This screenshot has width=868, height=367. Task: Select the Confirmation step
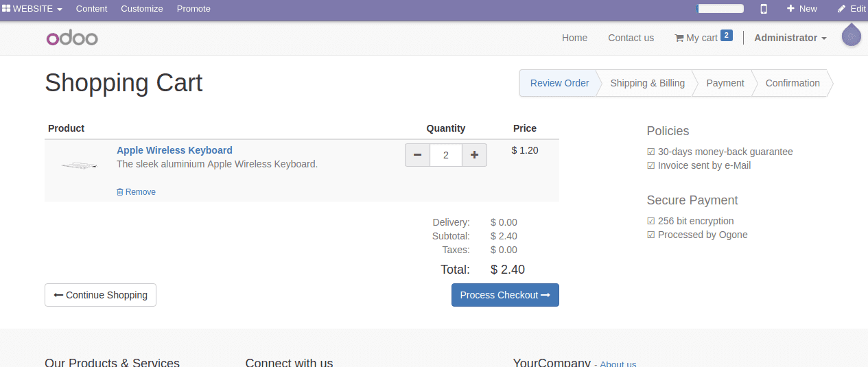tap(793, 83)
